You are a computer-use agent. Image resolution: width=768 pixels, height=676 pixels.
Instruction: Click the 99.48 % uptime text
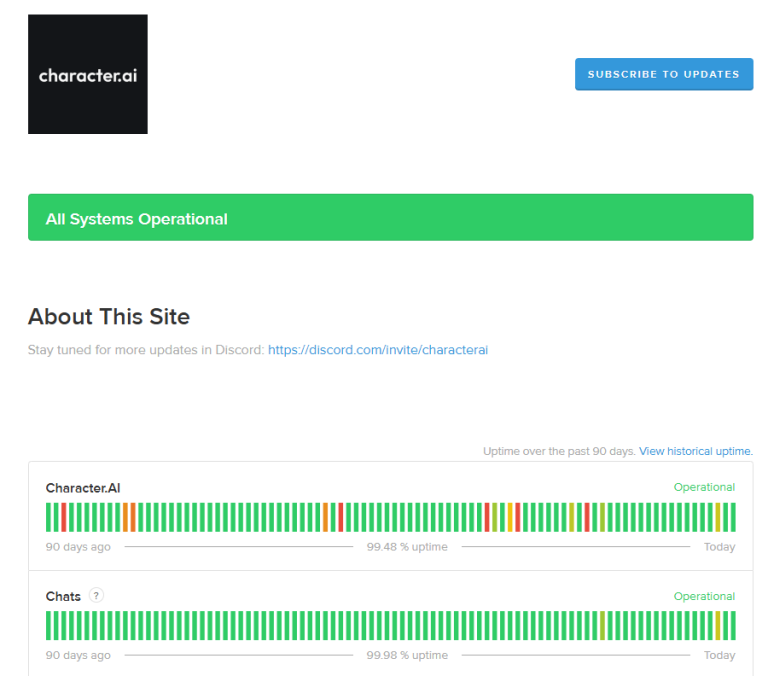click(407, 547)
